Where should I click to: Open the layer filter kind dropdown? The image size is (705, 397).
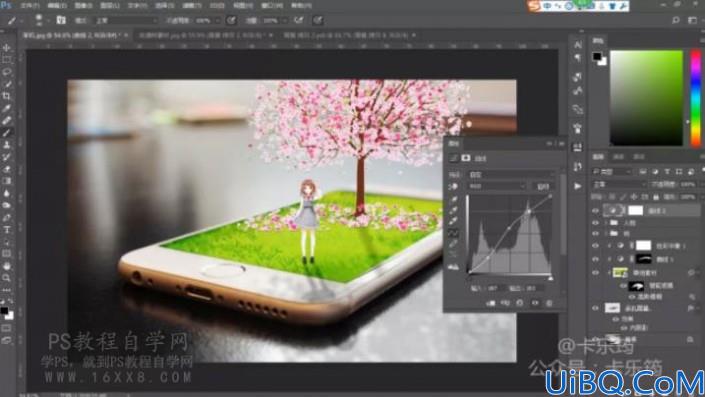(613, 172)
